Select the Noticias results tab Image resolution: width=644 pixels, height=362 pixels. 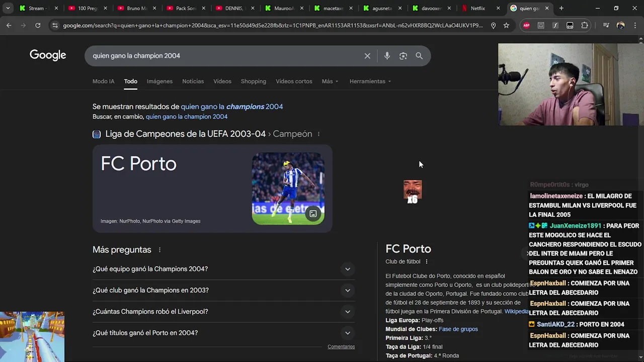point(193,81)
